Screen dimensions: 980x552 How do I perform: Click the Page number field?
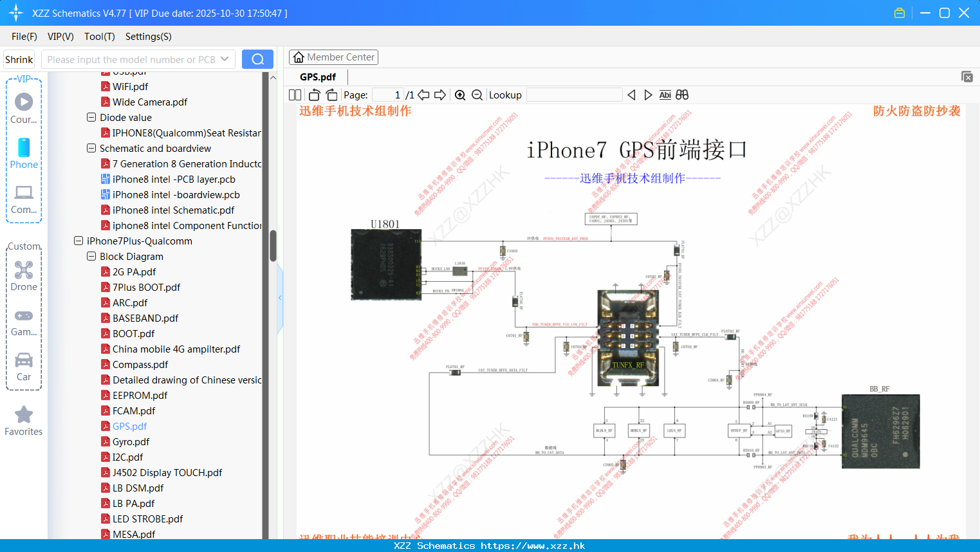[x=388, y=95]
